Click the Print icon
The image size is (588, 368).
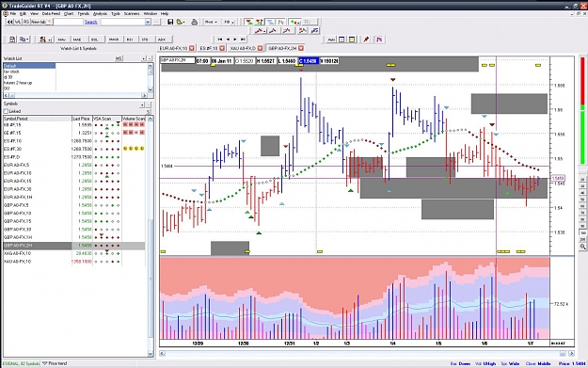point(194,23)
